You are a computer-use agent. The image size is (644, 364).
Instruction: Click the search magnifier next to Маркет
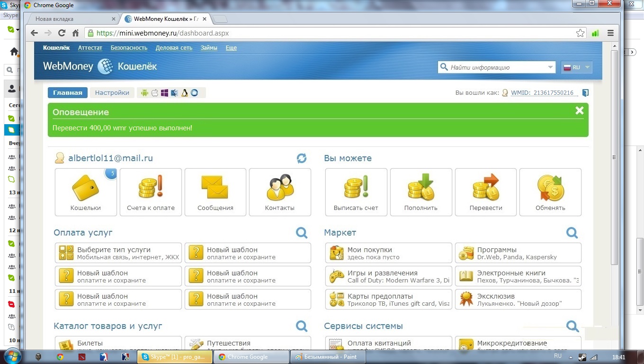pyautogui.click(x=572, y=233)
